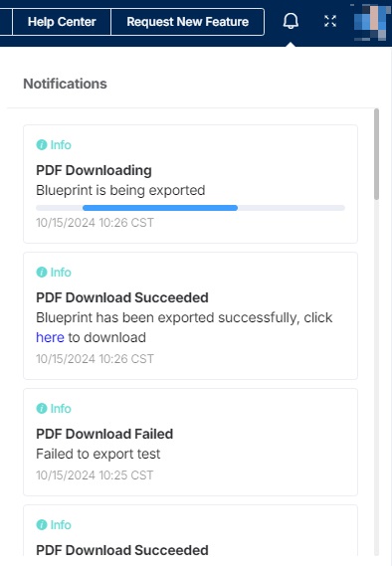Click Info icon on PDF Download Failed card
The height and width of the screenshot is (566, 392).
coord(42,408)
